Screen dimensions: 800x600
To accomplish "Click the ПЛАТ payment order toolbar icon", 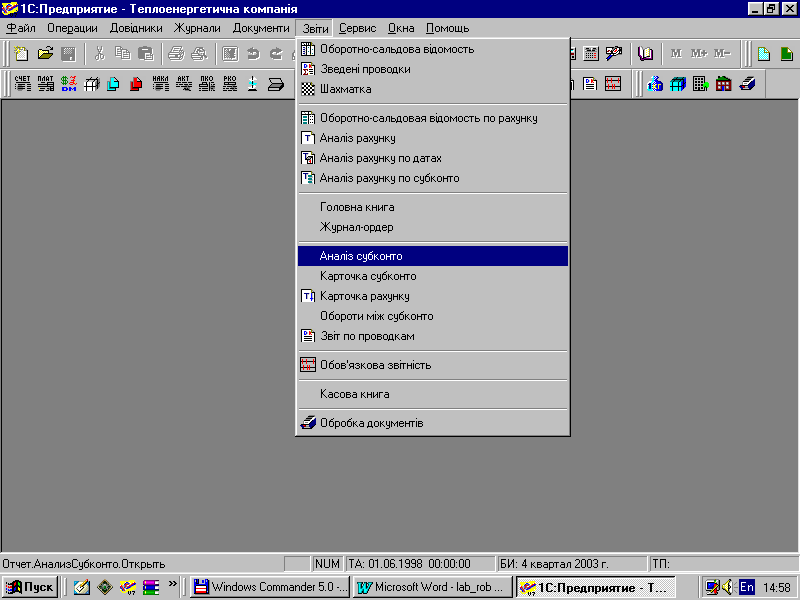I will [x=45, y=84].
